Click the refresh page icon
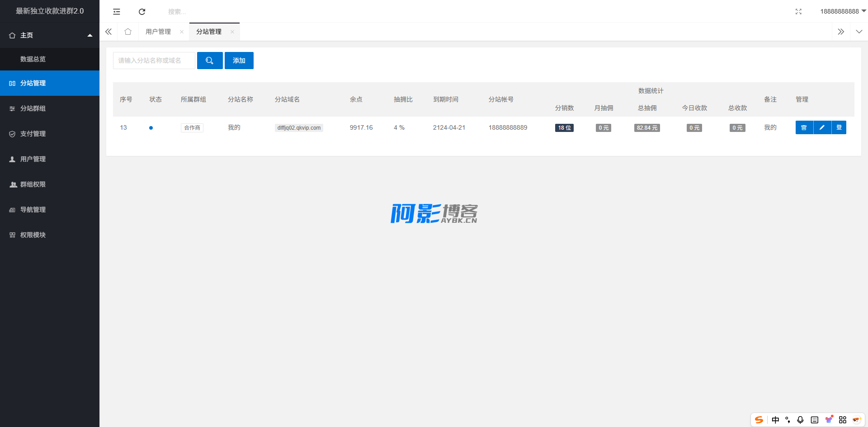The height and width of the screenshot is (427, 868). pyautogui.click(x=142, y=12)
